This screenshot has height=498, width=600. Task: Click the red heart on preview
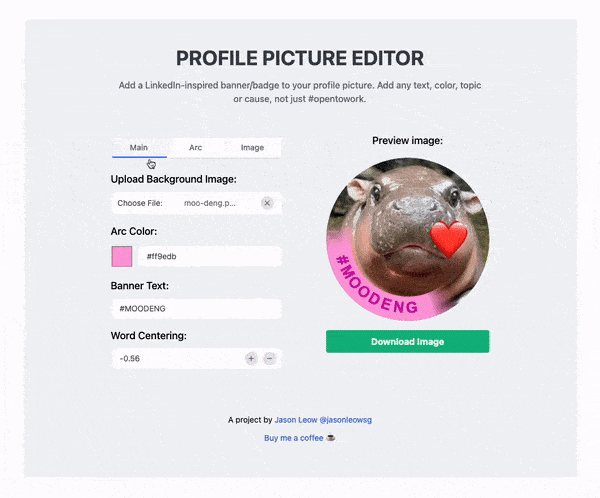pyautogui.click(x=448, y=240)
